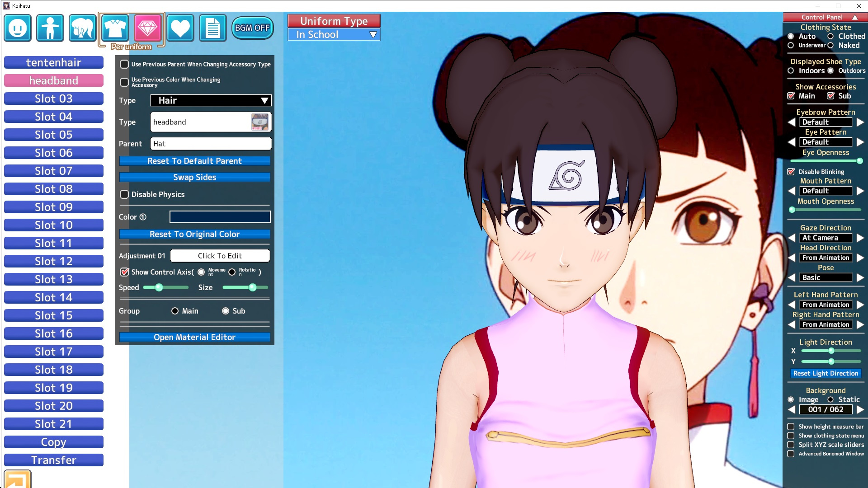Click next Head Direction arrow
The width and height of the screenshot is (868, 488).
(860, 258)
